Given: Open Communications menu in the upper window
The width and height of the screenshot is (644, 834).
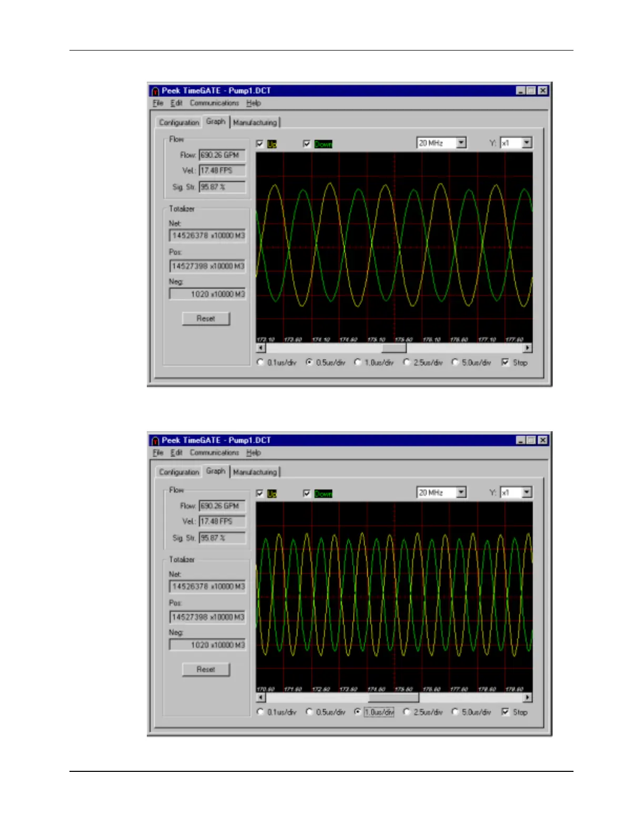Looking at the screenshot, I should click(214, 103).
